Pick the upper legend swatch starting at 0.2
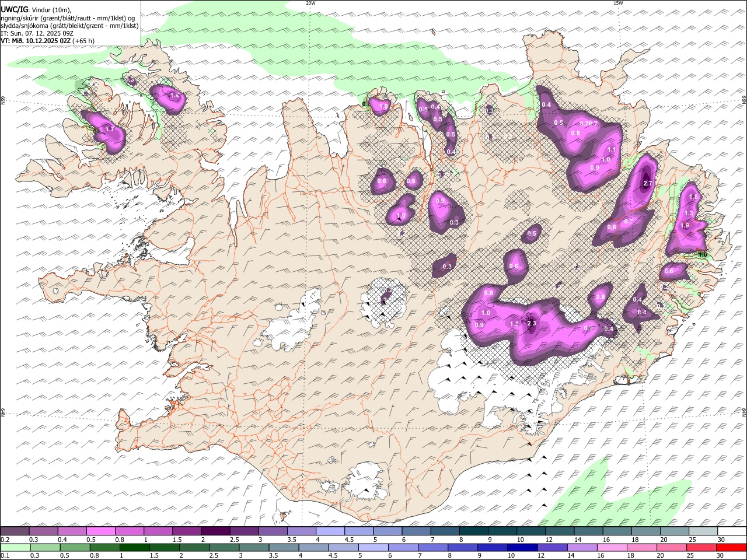Screen dimensions: 747x560 pyautogui.click(x=15, y=531)
